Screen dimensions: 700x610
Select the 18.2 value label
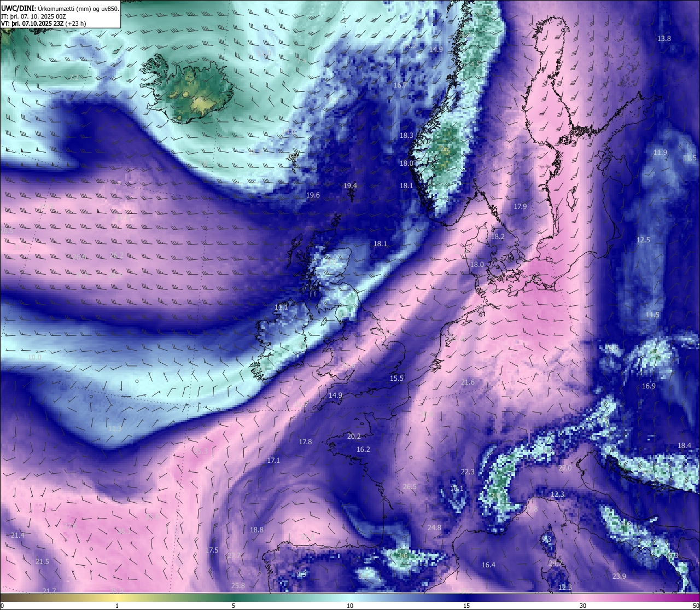coord(498,237)
